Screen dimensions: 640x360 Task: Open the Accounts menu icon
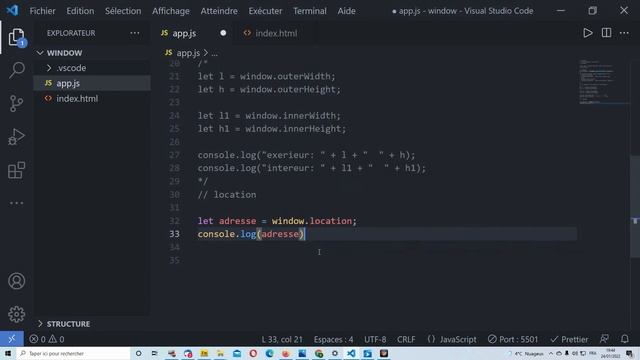click(16, 281)
